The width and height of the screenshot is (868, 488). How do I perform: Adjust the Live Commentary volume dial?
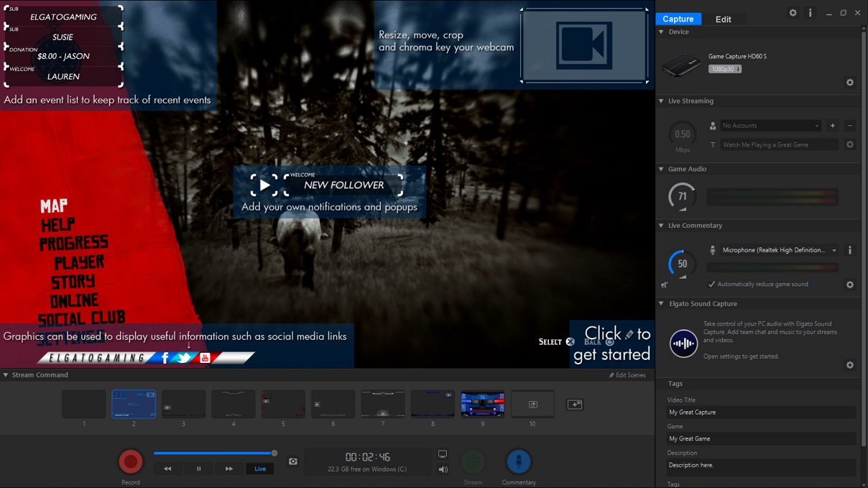(x=682, y=264)
